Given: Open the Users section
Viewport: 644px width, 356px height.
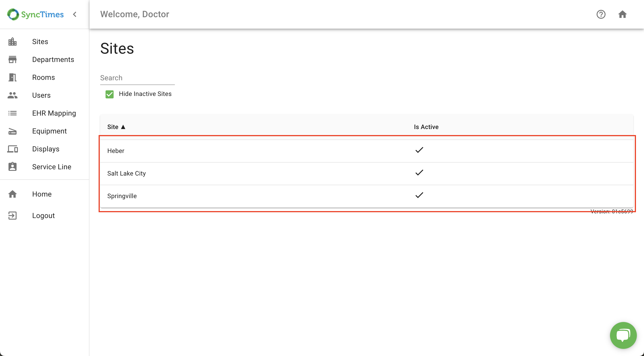Looking at the screenshot, I should click(x=41, y=95).
